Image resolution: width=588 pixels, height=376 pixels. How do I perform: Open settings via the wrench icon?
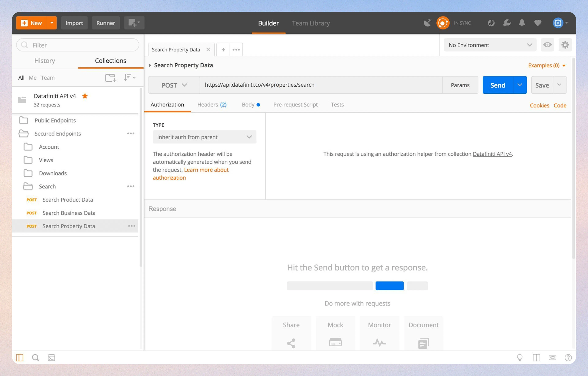click(507, 23)
